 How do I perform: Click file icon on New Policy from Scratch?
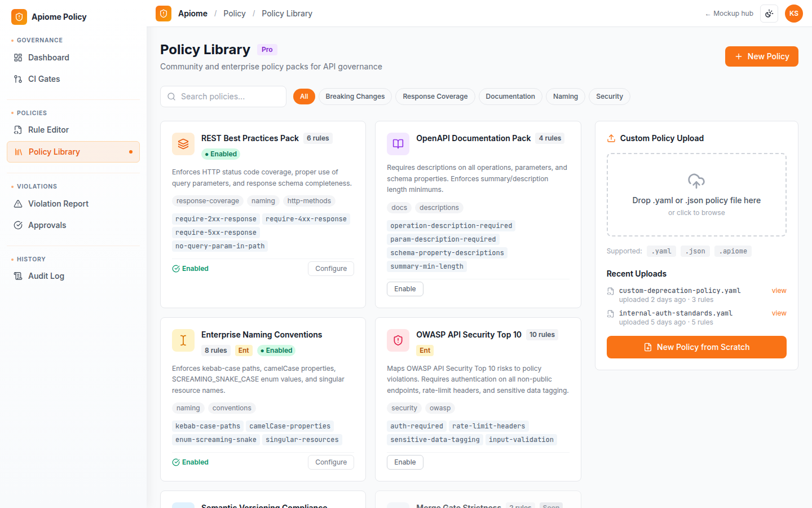pyautogui.click(x=648, y=347)
